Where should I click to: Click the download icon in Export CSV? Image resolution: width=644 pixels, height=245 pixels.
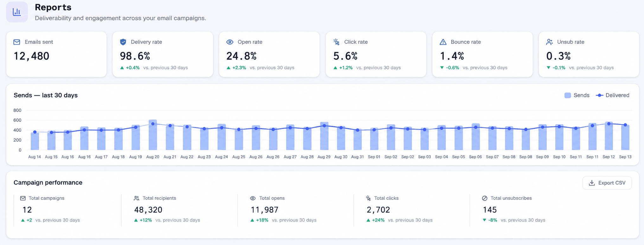click(x=592, y=183)
